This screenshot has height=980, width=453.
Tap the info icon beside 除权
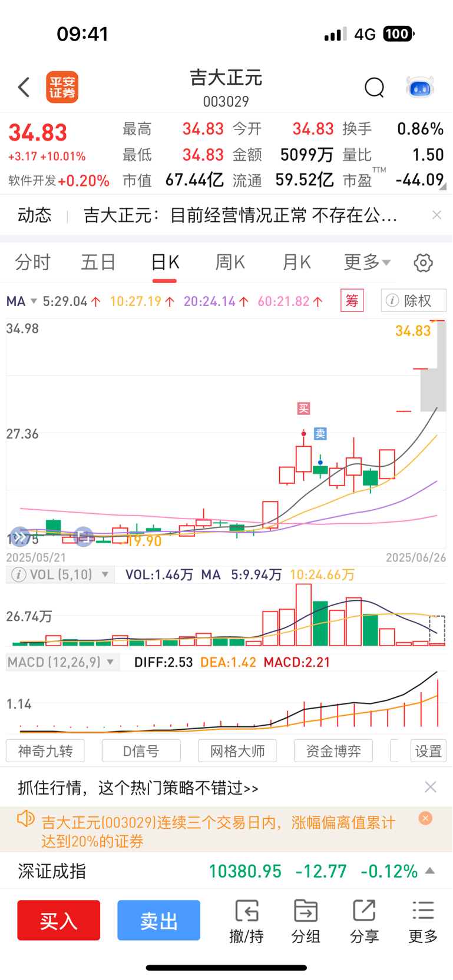[392, 301]
